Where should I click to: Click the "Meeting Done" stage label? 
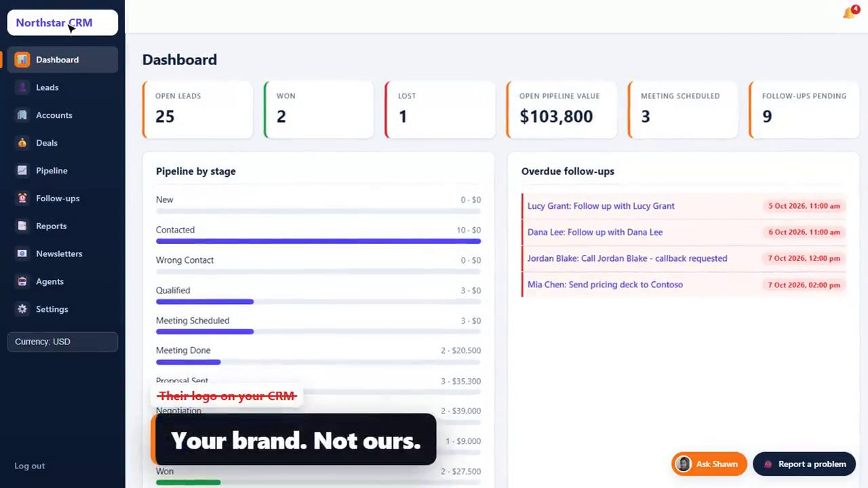click(183, 350)
